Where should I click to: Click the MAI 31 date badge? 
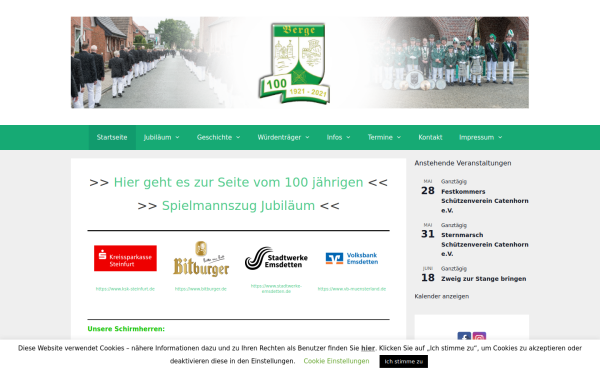point(428,231)
